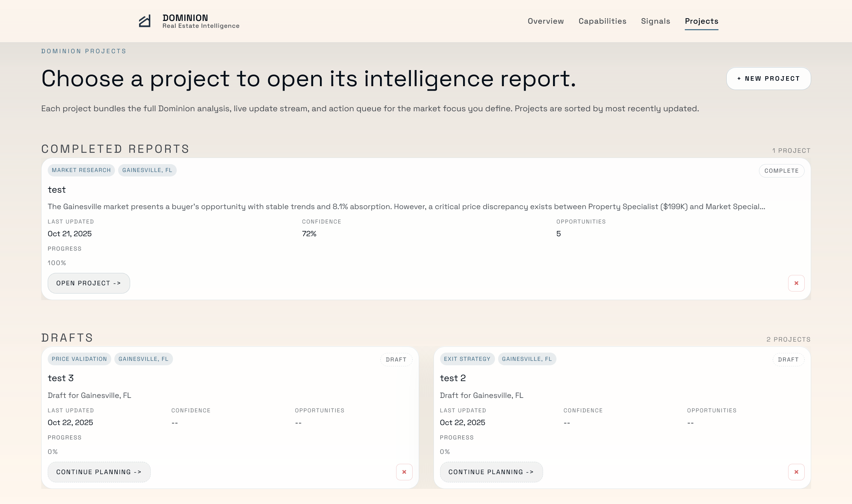The width and height of the screenshot is (852, 504).
Task: Delete the 'test 3' draft project
Action: click(404, 472)
